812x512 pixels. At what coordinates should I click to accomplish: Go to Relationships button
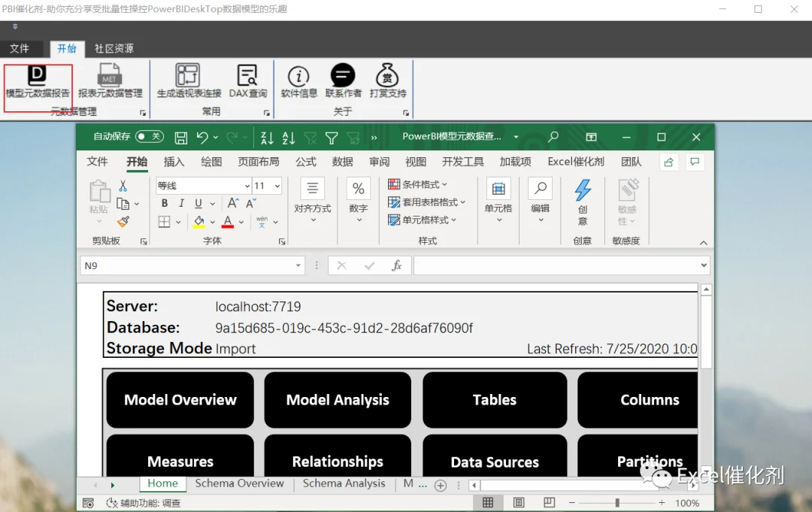338,456
